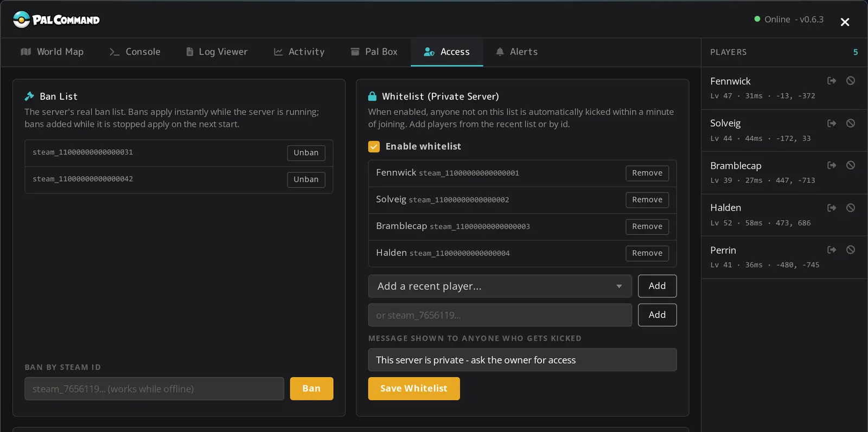Ban Solveig with the block icon
This screenshot has height=432, width=868.
[851, 123]
